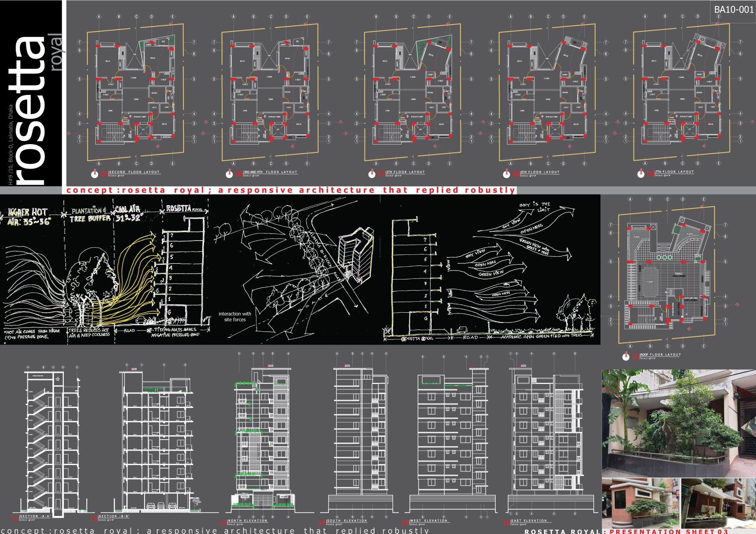Click the "EAST ELEVATION" label

point(529,521)
